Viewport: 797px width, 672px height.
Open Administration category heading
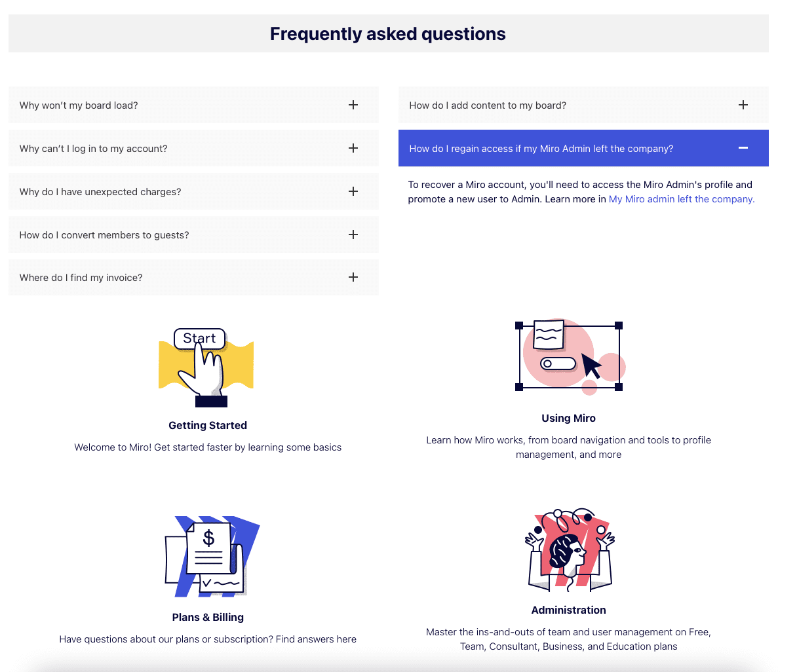click(x=568, y=610)
